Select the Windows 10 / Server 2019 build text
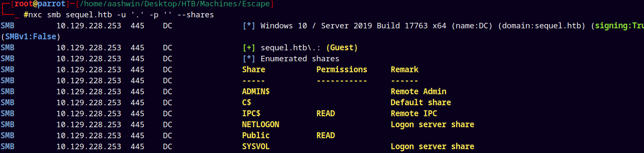Viewport: 644px width, 153px height. (353, 25)
